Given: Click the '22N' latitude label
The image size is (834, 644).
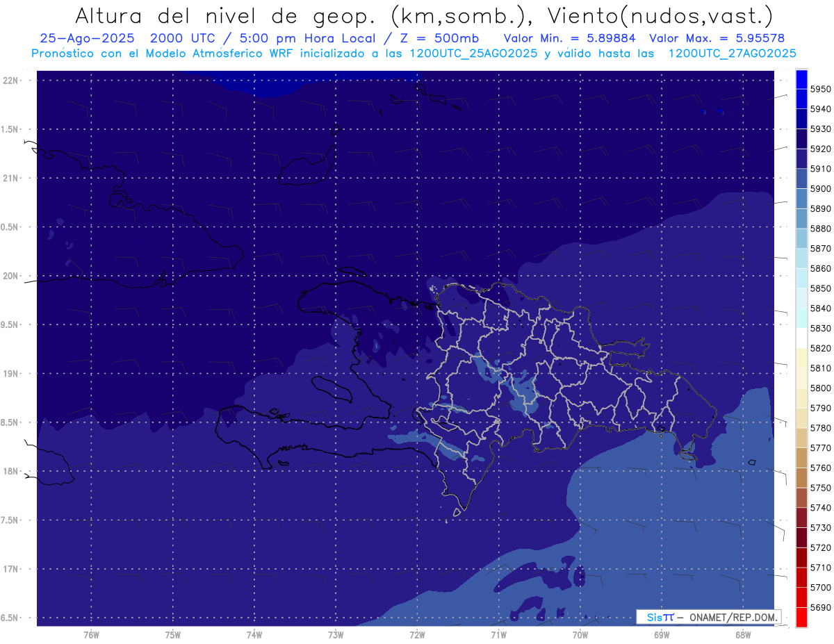Looking at the screenshot, I should point(10,80).
